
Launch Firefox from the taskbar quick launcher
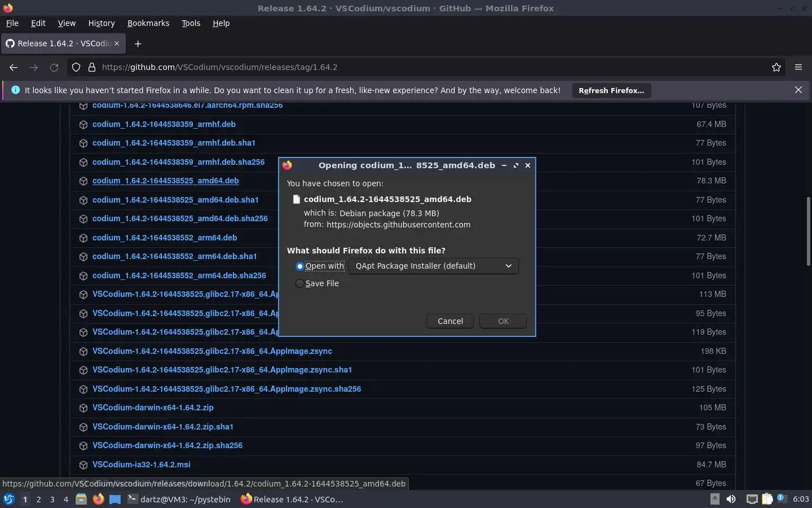pyautogui.click(x=98, y=499)
